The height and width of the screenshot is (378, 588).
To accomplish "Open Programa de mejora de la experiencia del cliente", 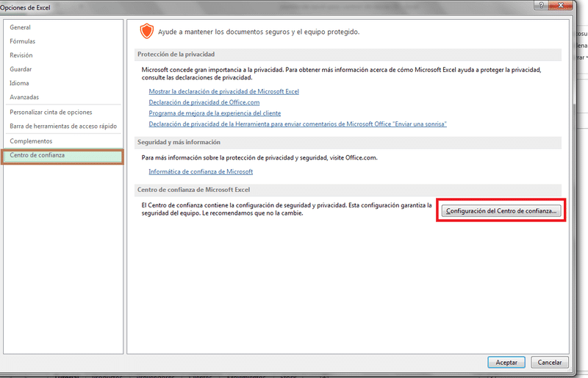I will click(215, 113).
